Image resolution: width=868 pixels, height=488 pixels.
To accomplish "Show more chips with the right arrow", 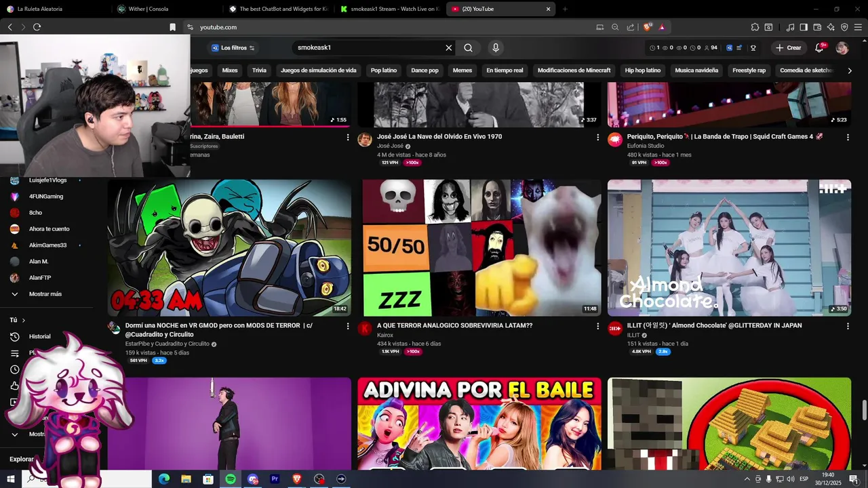I will coord(850,70).
